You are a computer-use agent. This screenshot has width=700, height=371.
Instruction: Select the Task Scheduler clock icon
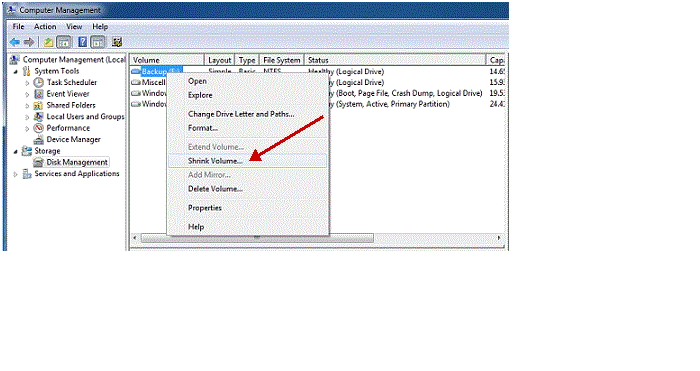click(39, 82)
